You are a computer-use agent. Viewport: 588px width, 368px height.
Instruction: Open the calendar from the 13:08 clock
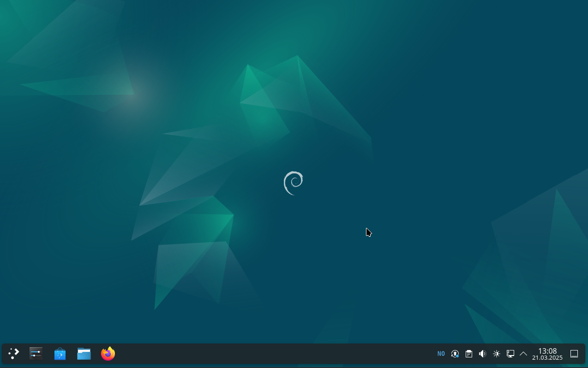tap(547, 351)
